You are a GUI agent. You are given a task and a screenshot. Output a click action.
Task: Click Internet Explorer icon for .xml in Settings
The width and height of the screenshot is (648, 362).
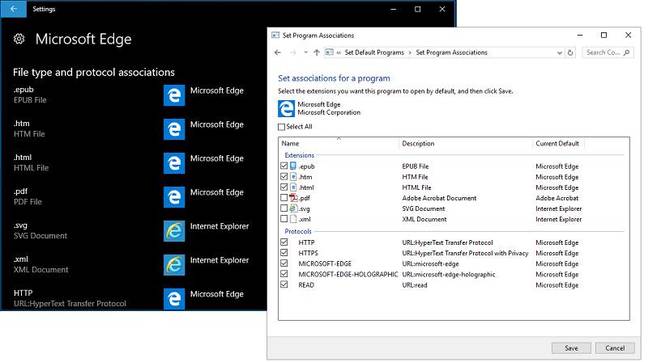coord(174,265)
